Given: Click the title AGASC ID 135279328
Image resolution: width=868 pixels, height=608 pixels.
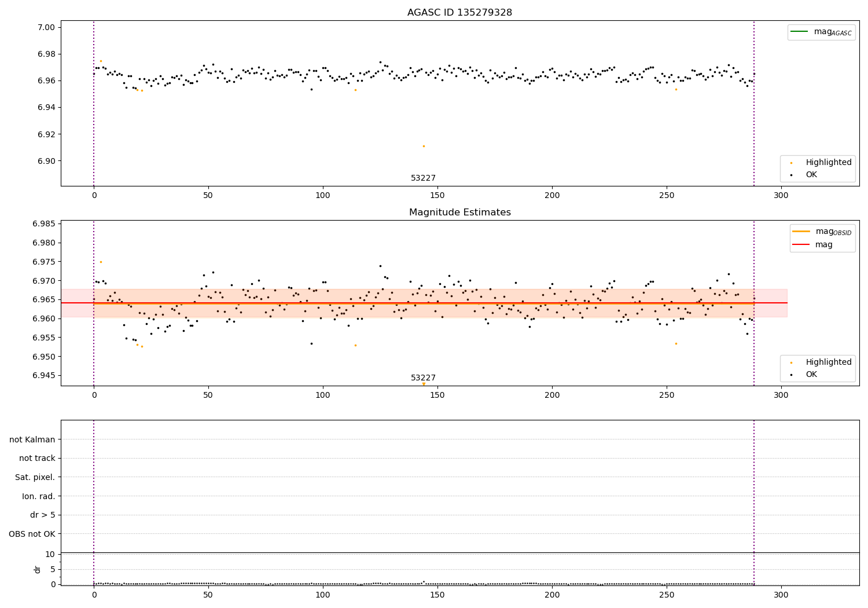Looking at the screenshot, I should coord(459,13).
